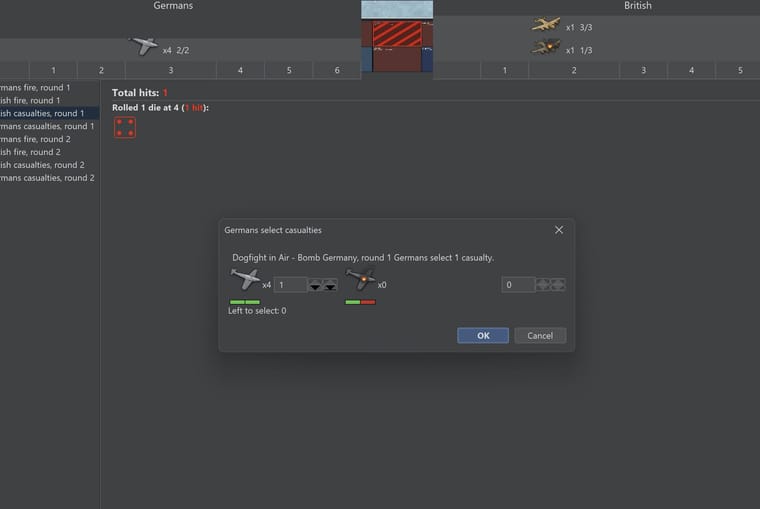
Task: Click the German fighter icon in the top Germans panel
Action: click(x=143, y=46)
